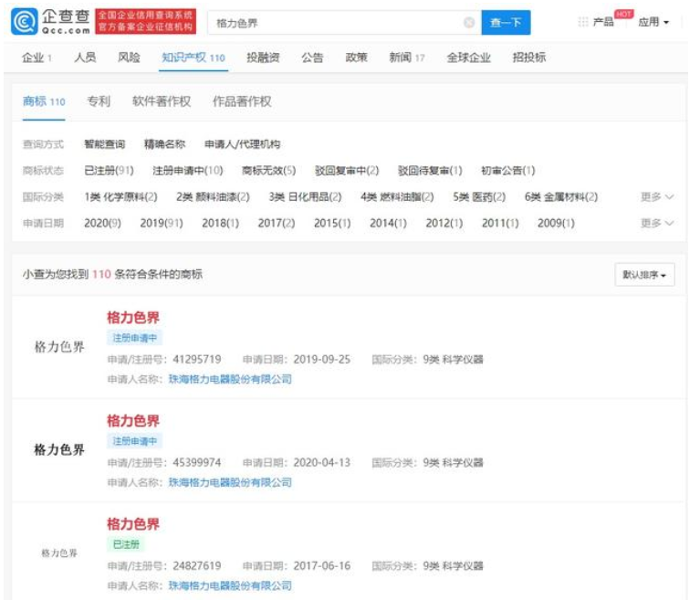
Task: Choose 申请人/代理机构 query mode
Action: [x=242, y=144]
